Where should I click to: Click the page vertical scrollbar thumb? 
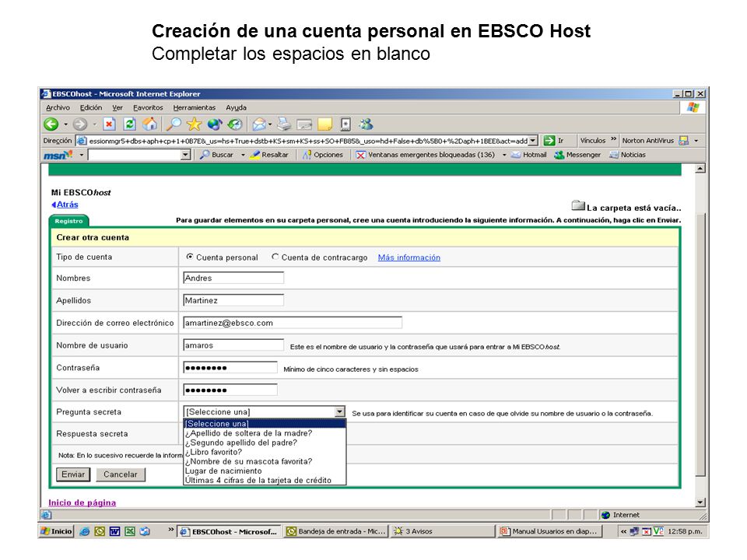pos(700,345)
